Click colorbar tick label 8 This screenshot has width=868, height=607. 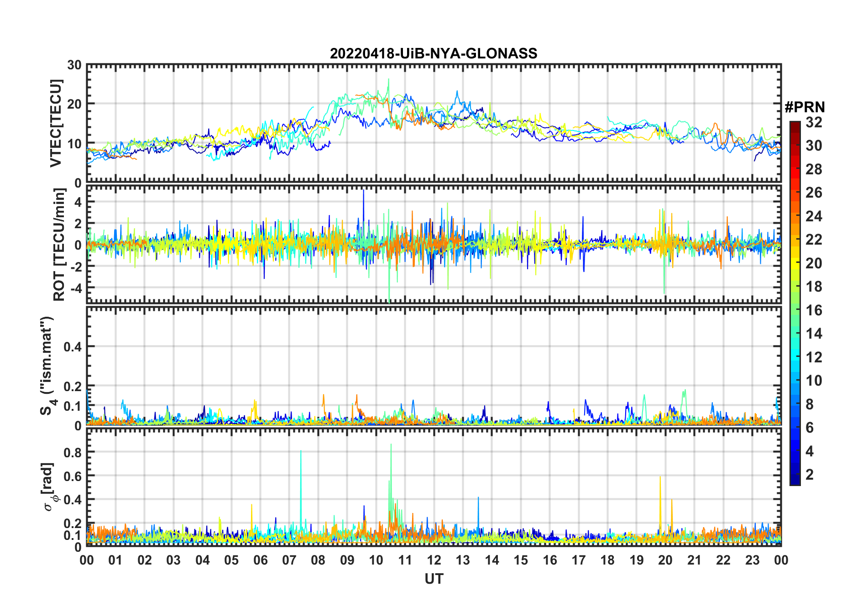pos(810,404)
